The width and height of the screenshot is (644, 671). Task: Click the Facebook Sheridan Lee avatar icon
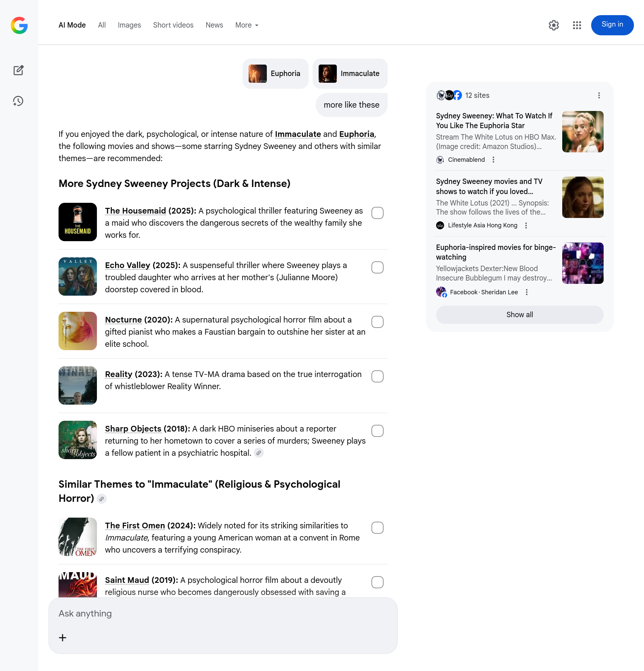[441, 292]
